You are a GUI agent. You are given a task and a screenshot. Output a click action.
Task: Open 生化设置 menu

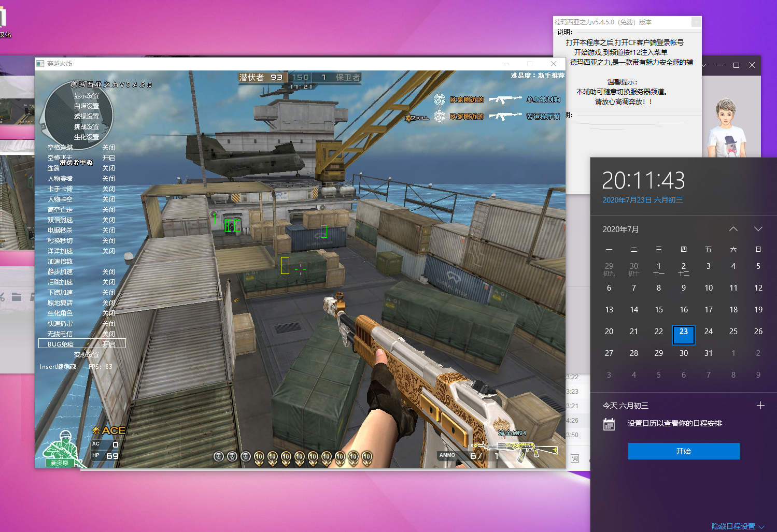click(x=86, y=137)
